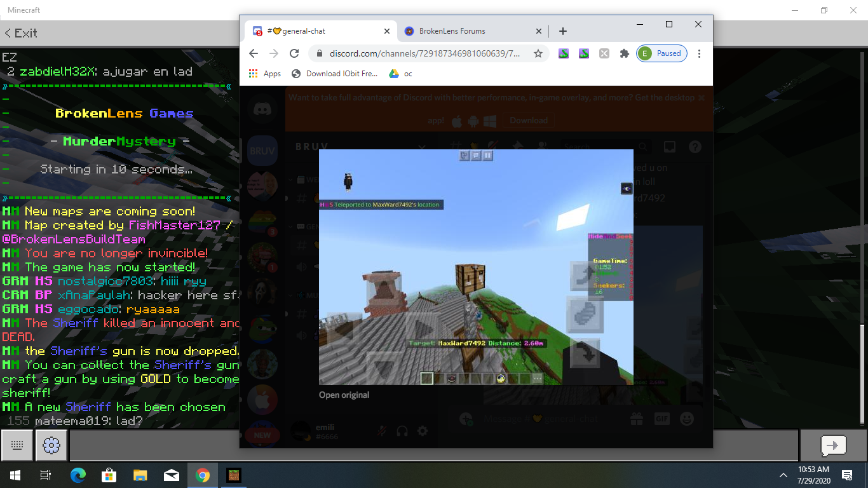The width and height of the screenshot is (868, 488).
Task: Select the general-chat browser tab
Action: point(321,31)
